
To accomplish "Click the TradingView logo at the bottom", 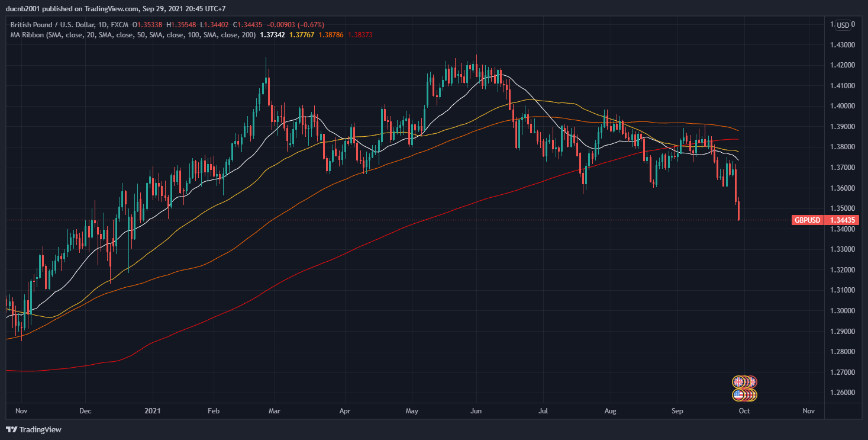I will click(x=34, y=429).
